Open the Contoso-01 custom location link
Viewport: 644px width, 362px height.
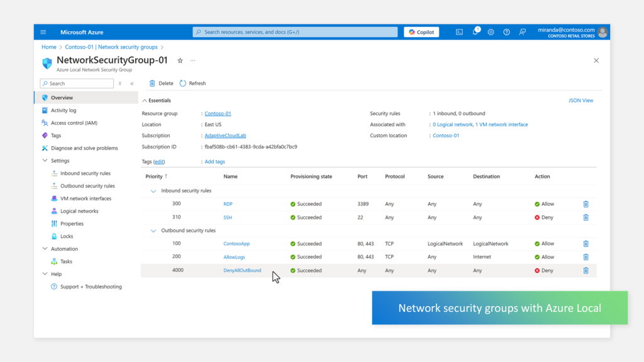click(446, 136)
